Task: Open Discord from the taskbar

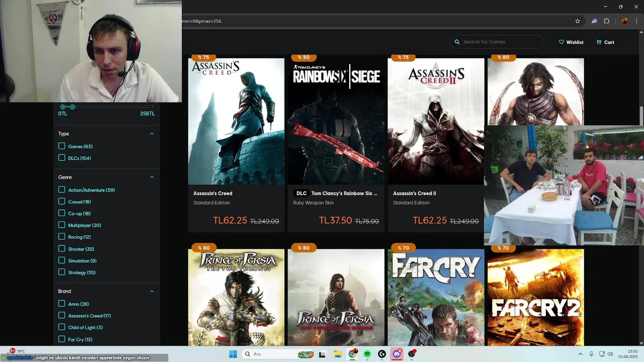Action: click(x=397, y=354)
